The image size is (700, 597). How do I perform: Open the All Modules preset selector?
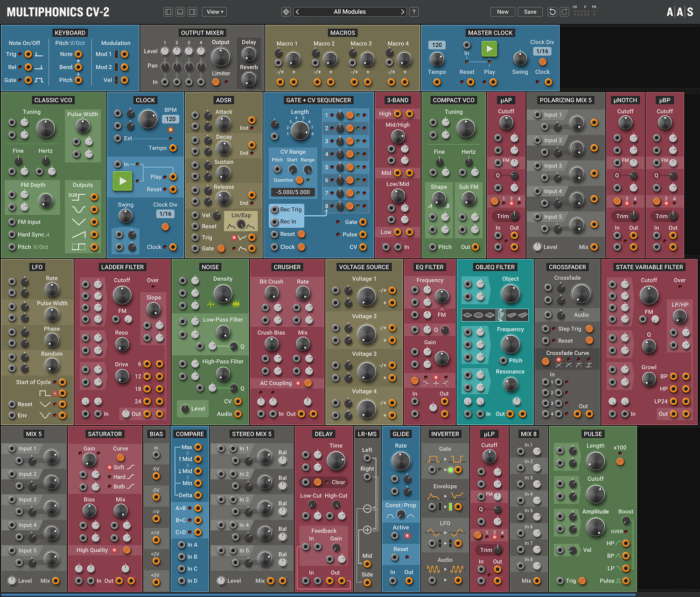pos(350,12)
